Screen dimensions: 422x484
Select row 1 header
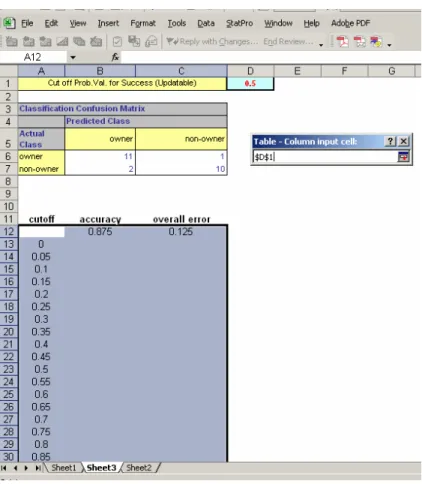[9, 83]
